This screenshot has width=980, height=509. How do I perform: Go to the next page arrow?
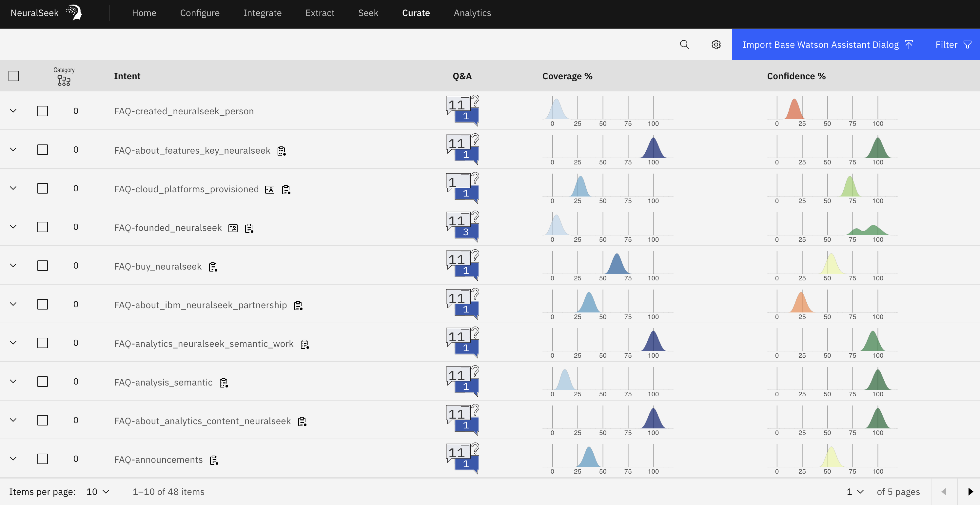pyautogui.click(x=970, y=492)
